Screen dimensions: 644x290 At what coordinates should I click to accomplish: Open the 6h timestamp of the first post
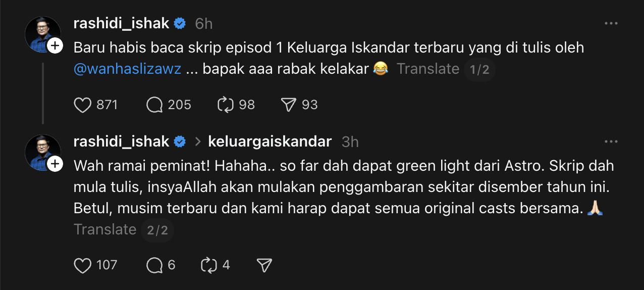click(x=204, y=24)
